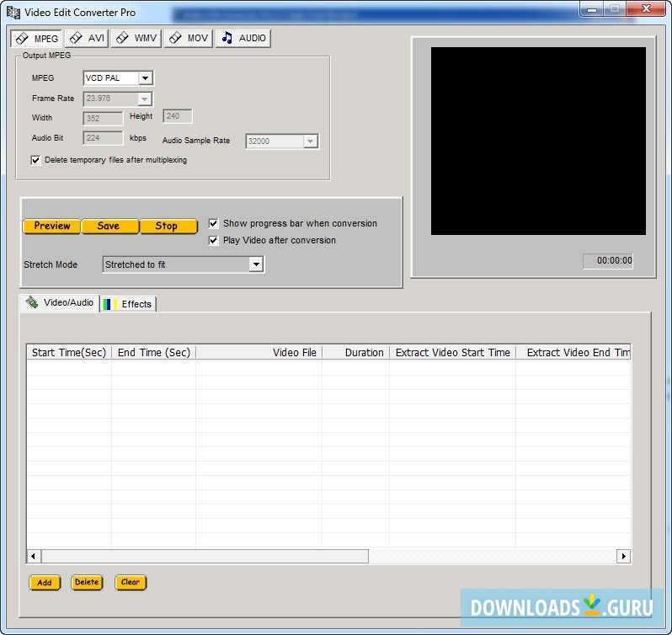Click the End Time (Sec) column header
672x635 pixels.
(154, 353)
